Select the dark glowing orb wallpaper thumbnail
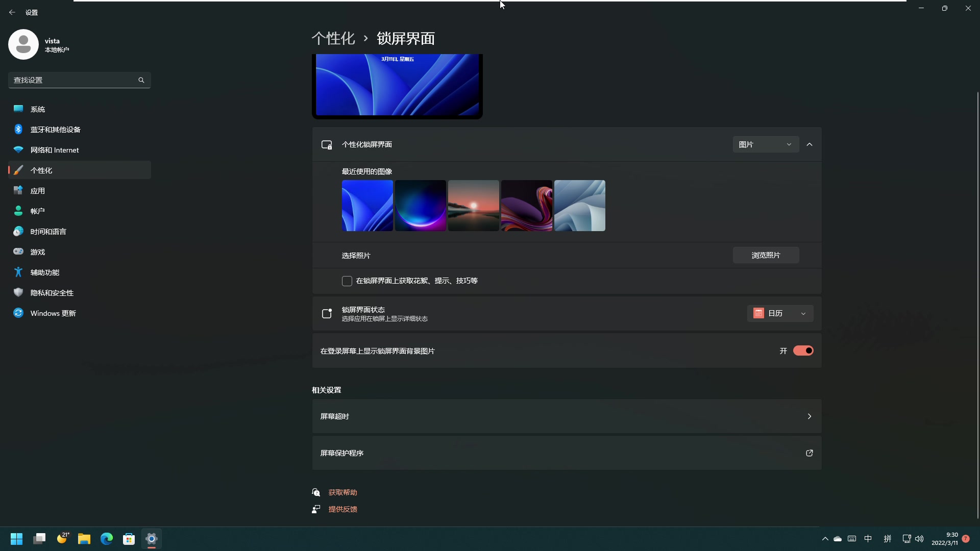The width and height of the screenshot is (980, 551). coord(421,206)
